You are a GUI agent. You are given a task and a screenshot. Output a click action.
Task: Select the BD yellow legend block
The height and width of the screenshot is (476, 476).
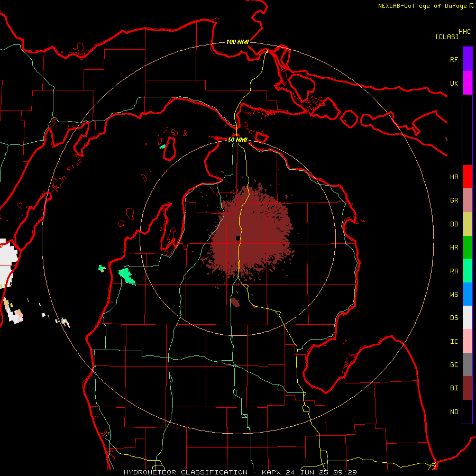point(467,224)
